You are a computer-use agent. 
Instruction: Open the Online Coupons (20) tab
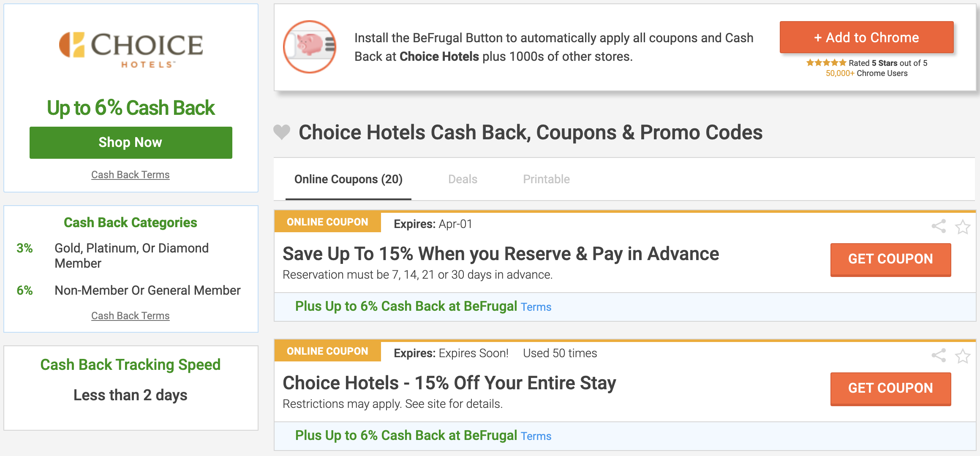click(x=348, y=179)
